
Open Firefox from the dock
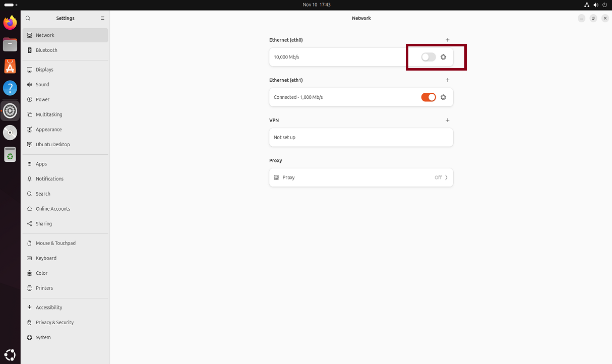(10, 23)
